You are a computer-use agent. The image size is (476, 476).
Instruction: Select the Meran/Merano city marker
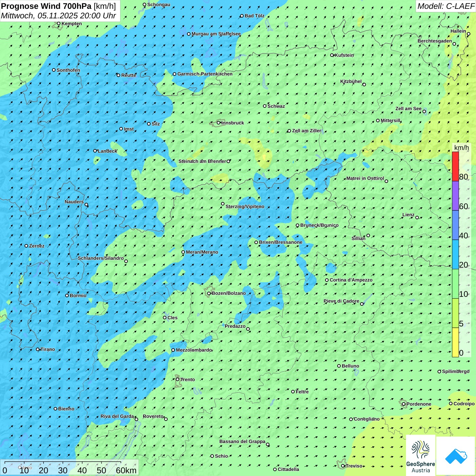tap(183, 252)
